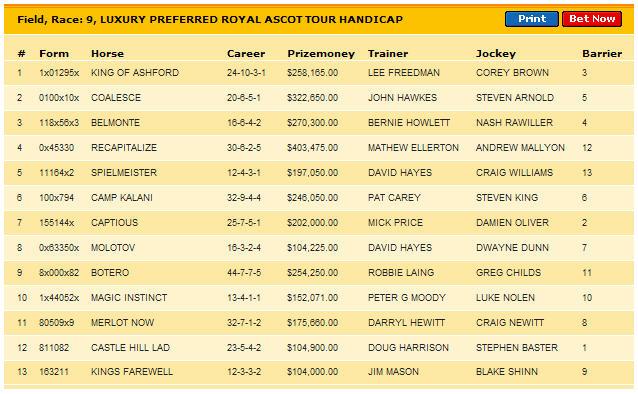Click MERLOT NOW horse name

pos(122,323)
